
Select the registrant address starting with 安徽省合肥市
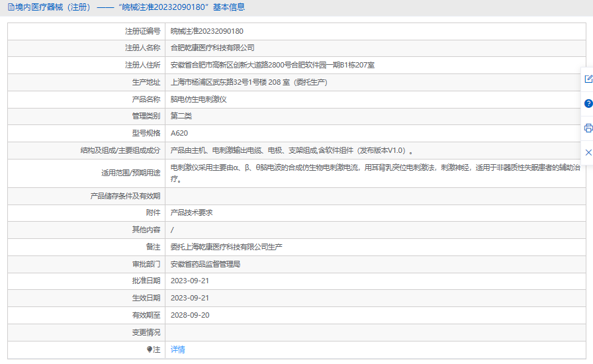[x=272, y=65]
